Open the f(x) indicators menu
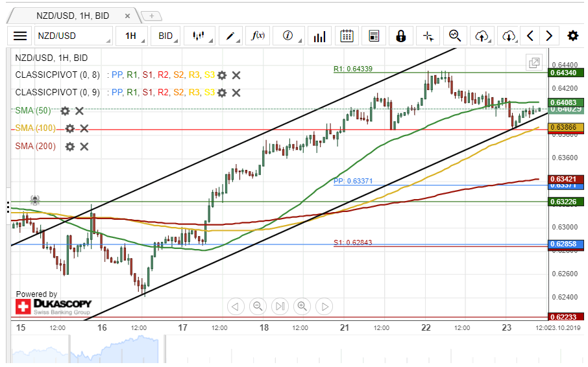This screenshot has width=588, height=367. tap(258, 36)
